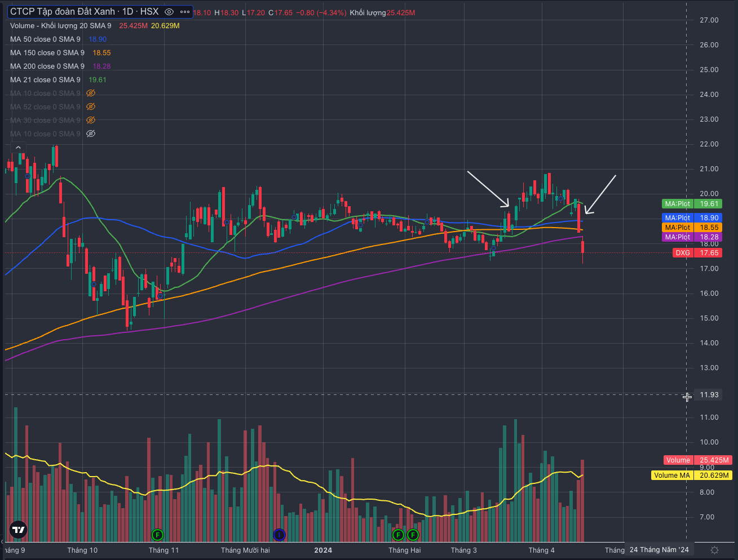
Task: Click the orange MA:Plot 18.55 axis label
Action: coord(692,228)
